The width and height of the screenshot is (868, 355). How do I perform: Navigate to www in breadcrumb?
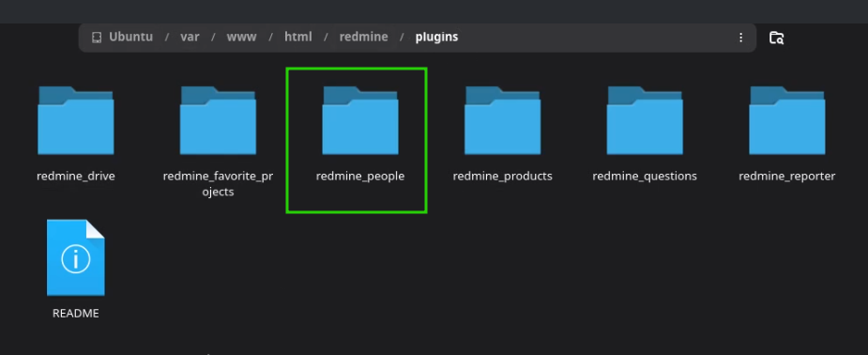click(x=241, y=38)
